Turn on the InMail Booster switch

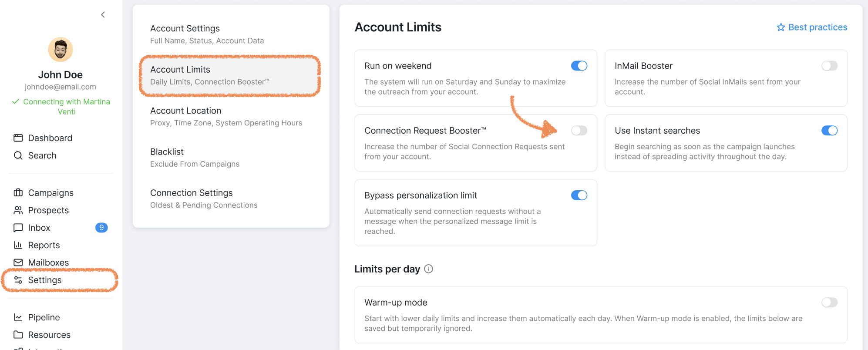829,66
